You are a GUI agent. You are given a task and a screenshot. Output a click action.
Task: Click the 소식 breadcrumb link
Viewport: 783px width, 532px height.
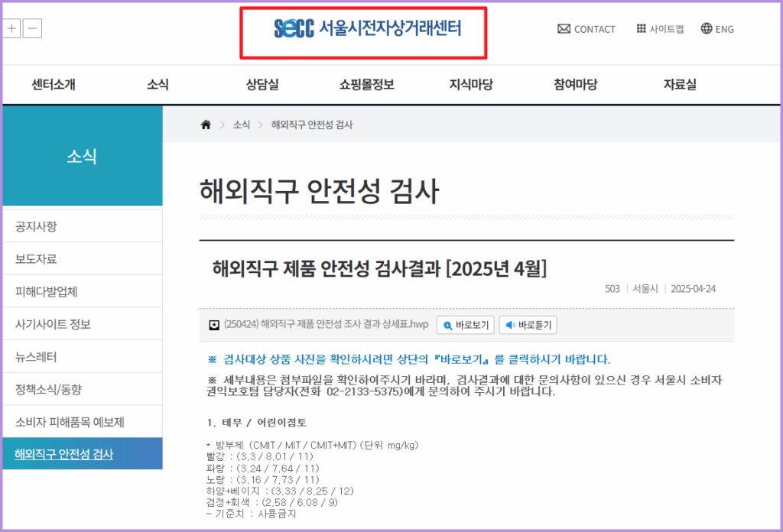(241, 125)
